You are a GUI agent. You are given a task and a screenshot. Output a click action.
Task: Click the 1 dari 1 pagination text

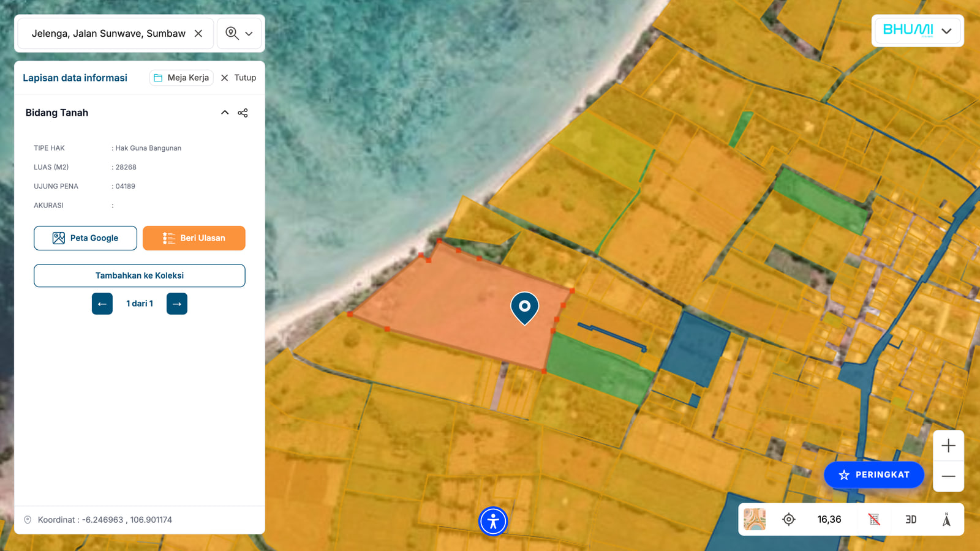pyautogui.click(x=140, y=304)
